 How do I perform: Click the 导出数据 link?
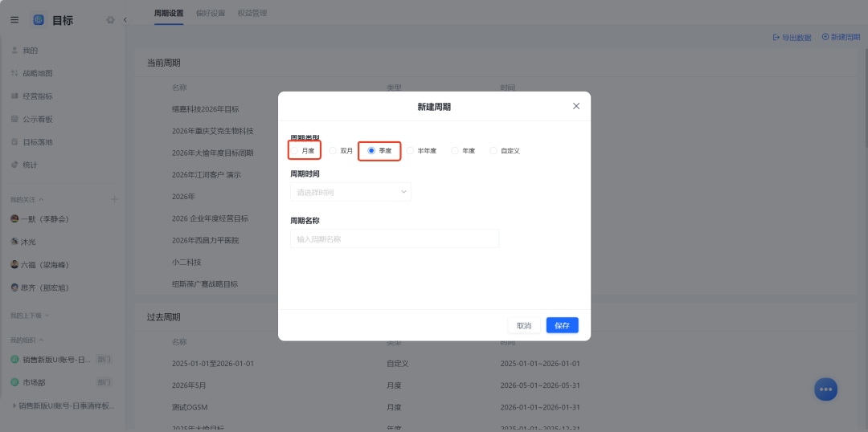pos(796,37)
